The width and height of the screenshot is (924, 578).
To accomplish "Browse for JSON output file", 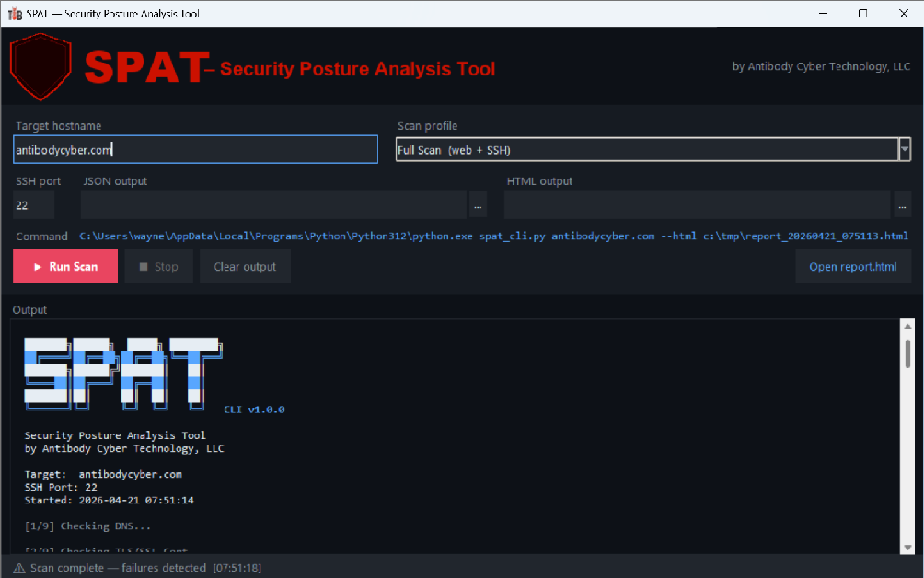I will 478,205.
